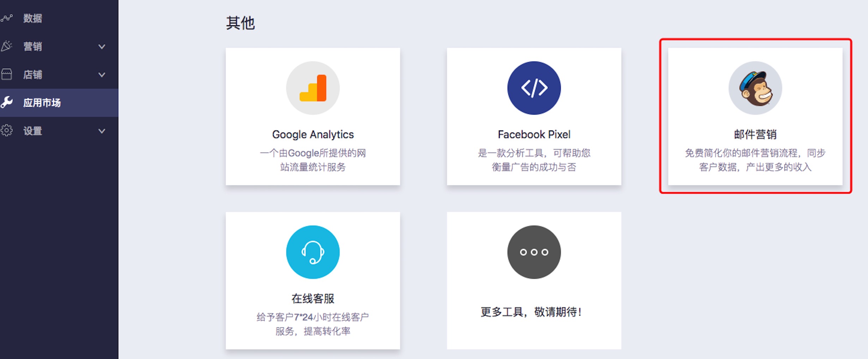Image resolution: width=868 pixels, height=359 pixels.
Task: Click the wrench icon beside 应用市场
Action: point(7,102)
